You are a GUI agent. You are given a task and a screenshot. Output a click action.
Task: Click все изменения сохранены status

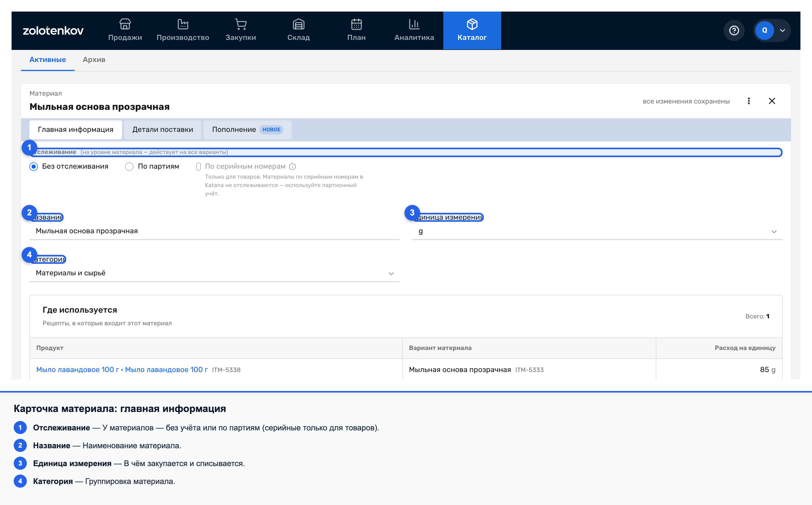point(686,101)
